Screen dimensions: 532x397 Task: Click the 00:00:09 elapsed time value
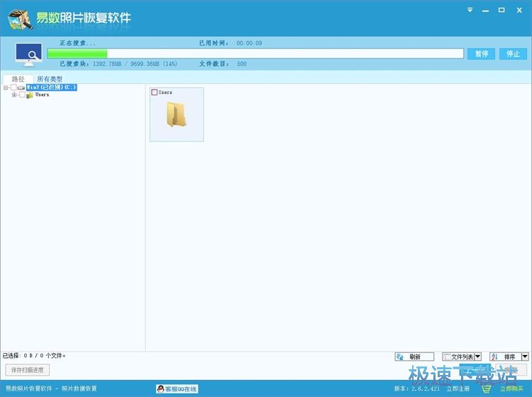point(249,43)
